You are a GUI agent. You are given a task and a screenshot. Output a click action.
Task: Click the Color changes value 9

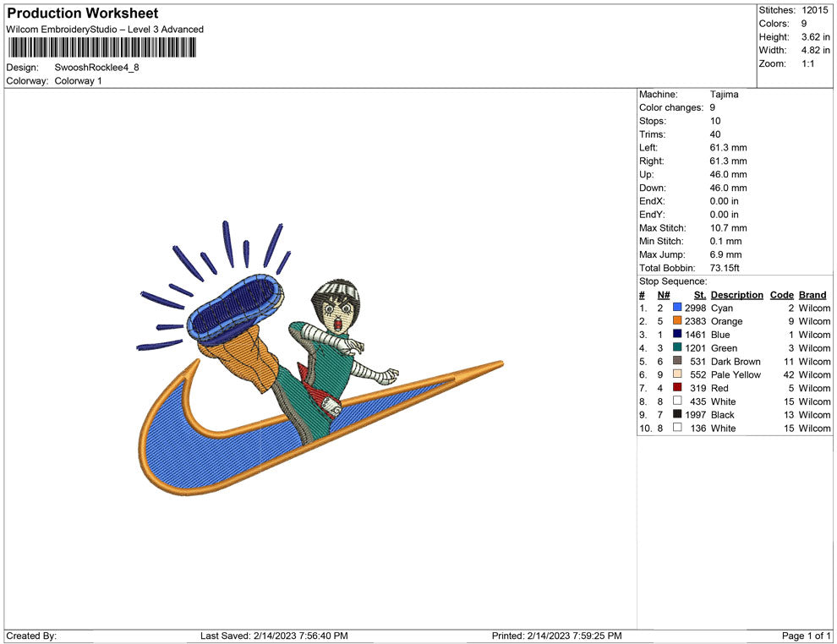click(x=712, y=108)
